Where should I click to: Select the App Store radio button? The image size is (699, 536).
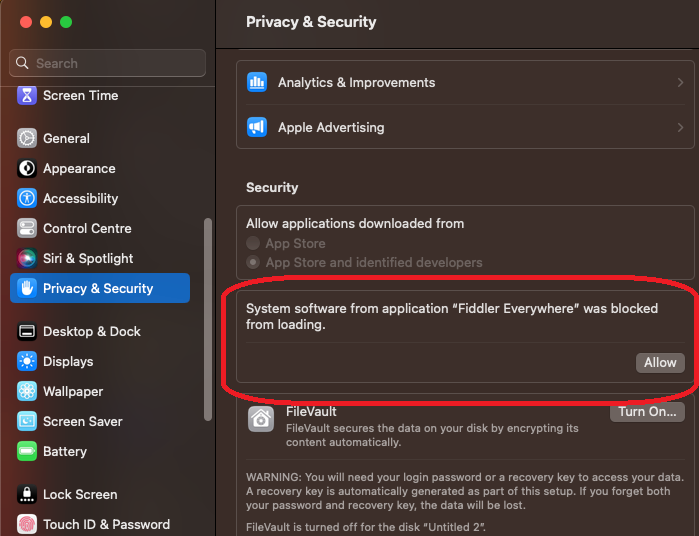click(253, 244)
